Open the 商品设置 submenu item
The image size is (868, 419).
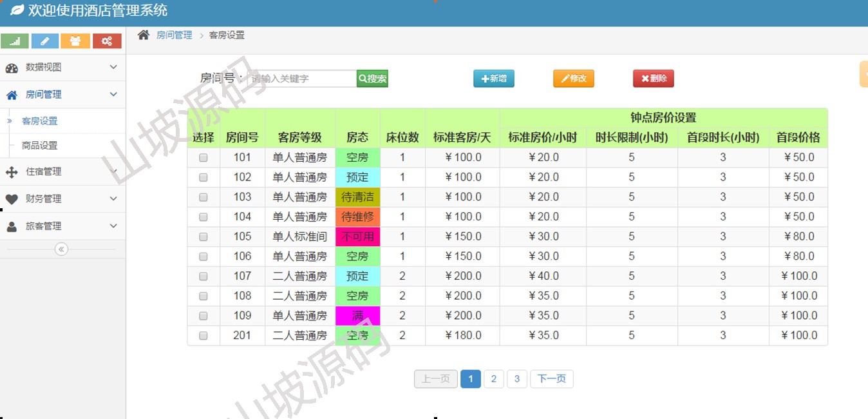coord(40,146)
